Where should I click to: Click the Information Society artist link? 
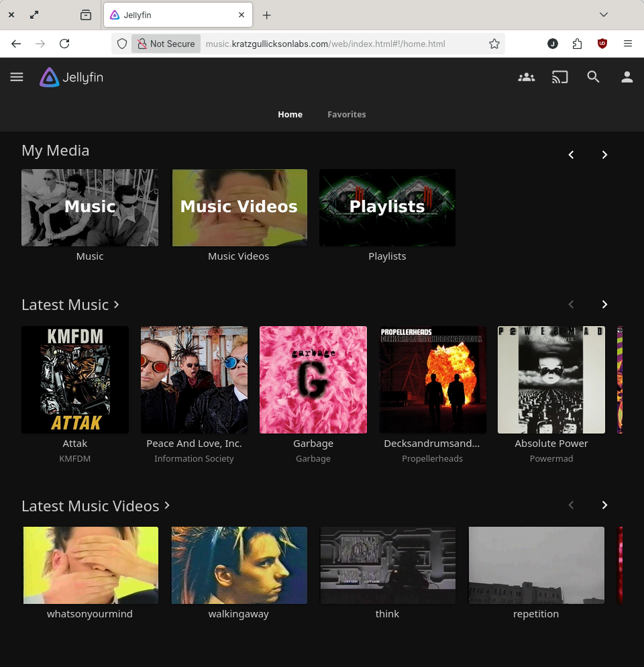click(x=194, y=459)
